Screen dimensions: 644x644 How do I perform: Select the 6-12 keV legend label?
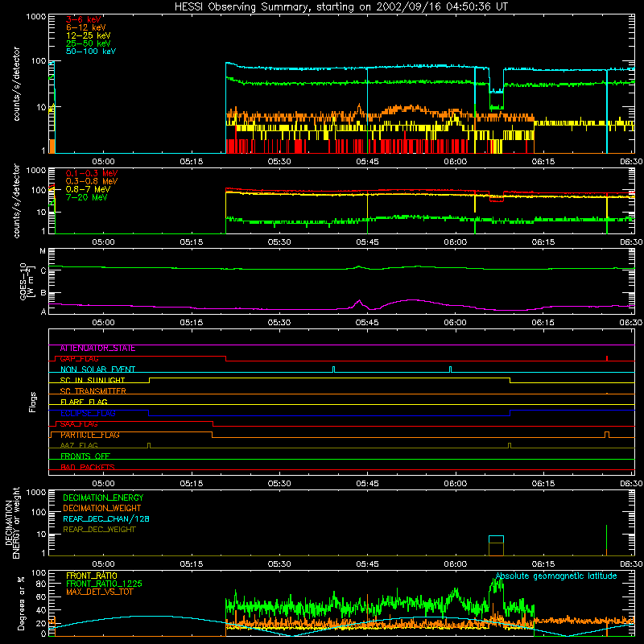tap(86, 27)
